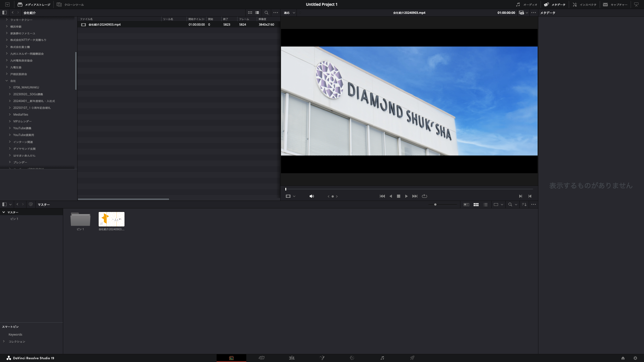Switch media storage to thumbnail view

[x=250, y=13]
